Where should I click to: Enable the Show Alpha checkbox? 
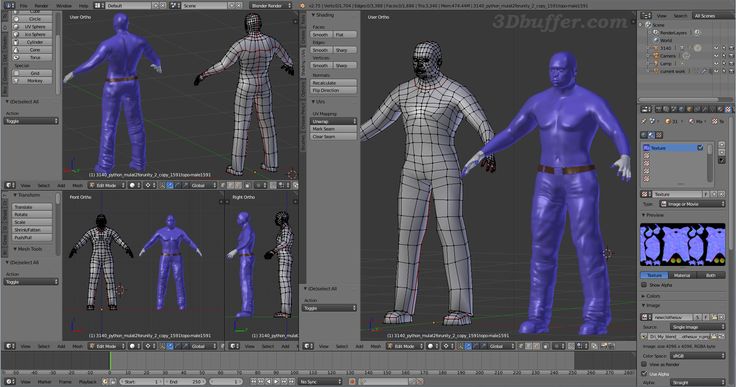point(644,285)
